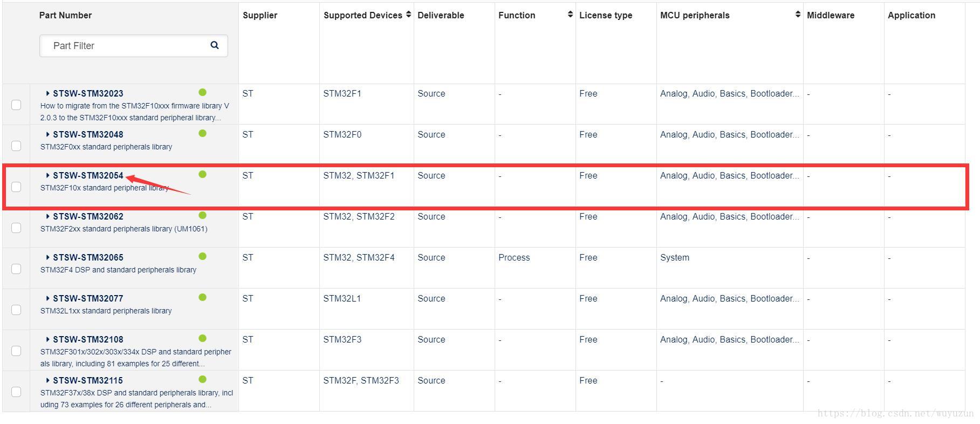The image size is (980, 424).
Task: Tick the checkbox for STSW-STM32077
Action: (x=16, y=310)
